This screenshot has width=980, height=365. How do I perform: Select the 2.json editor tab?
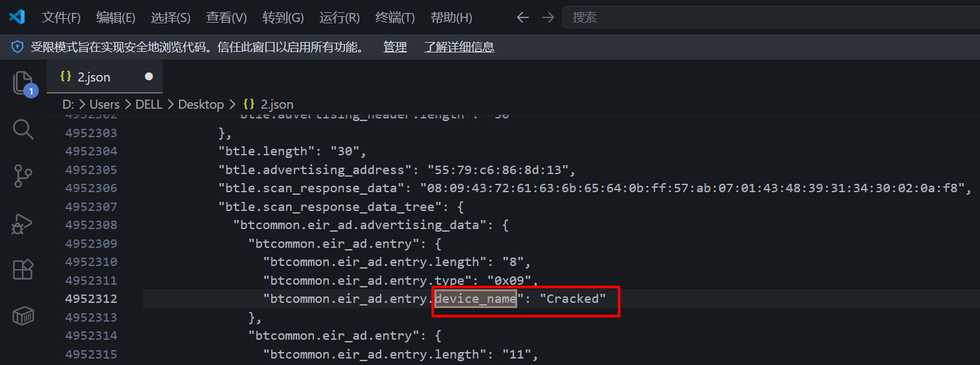click(x=94, y=77)
